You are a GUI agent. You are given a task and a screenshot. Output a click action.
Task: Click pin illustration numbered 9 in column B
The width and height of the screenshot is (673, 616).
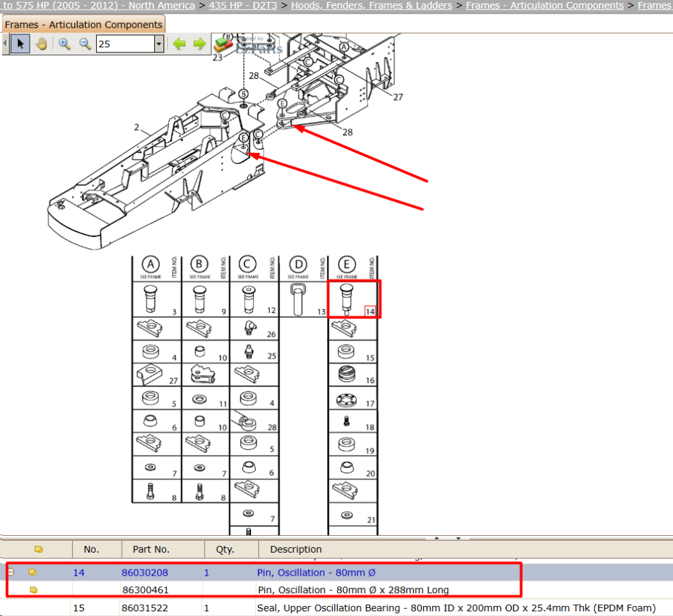coord(200,299)
